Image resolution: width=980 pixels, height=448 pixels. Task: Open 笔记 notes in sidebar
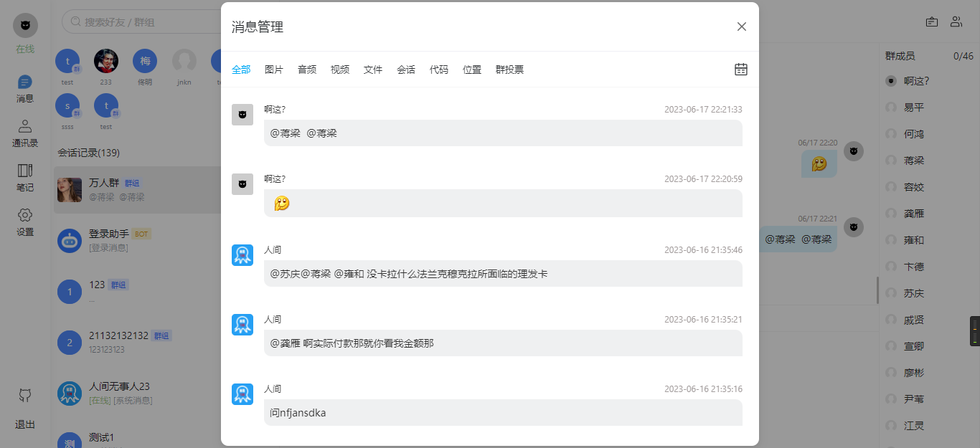25,178
